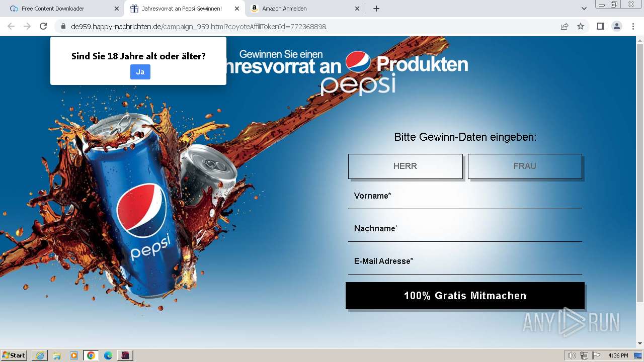The height and width of the screenshot is (362, 644).
Task: Select the Jahresvorrat an Pepsi Gewinnen tab
Action: pyautogui.click(x=184, y=9)
